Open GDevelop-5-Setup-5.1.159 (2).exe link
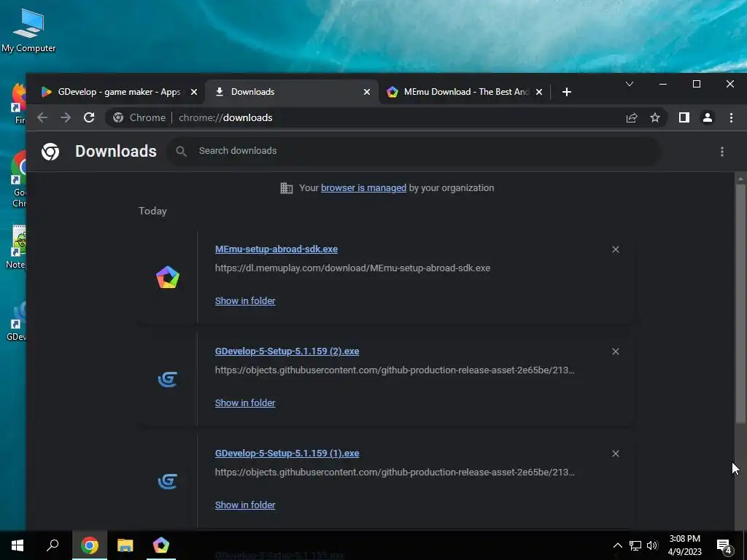 [x=287, y=351]
